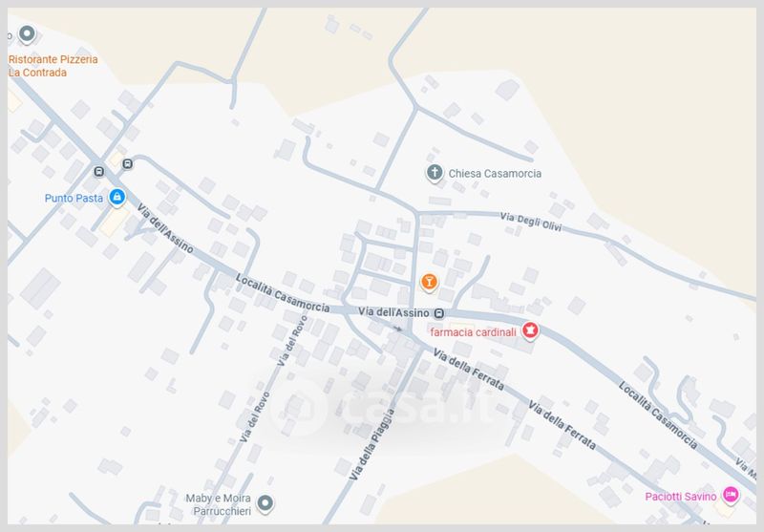Click the Paciotti Savino hotel marker
The height and width of the screenshot is (532, 764).
pos(731,495)
